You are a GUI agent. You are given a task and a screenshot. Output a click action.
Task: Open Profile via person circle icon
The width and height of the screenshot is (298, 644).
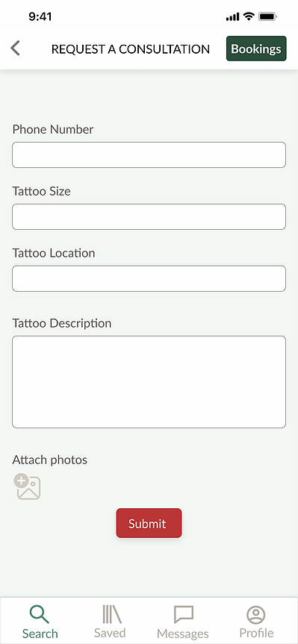[x=256, y=615]
